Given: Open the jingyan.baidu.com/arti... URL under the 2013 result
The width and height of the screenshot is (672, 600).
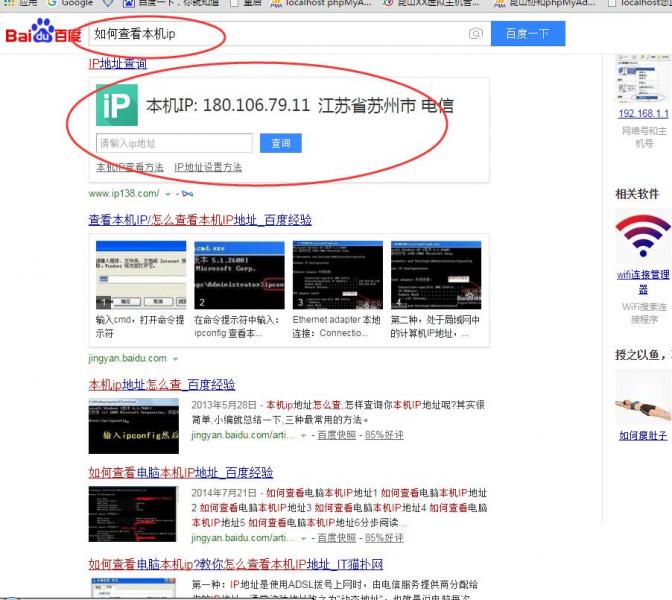Looking at the screenshot, I should pyautogui.click(x=243, y=435).
